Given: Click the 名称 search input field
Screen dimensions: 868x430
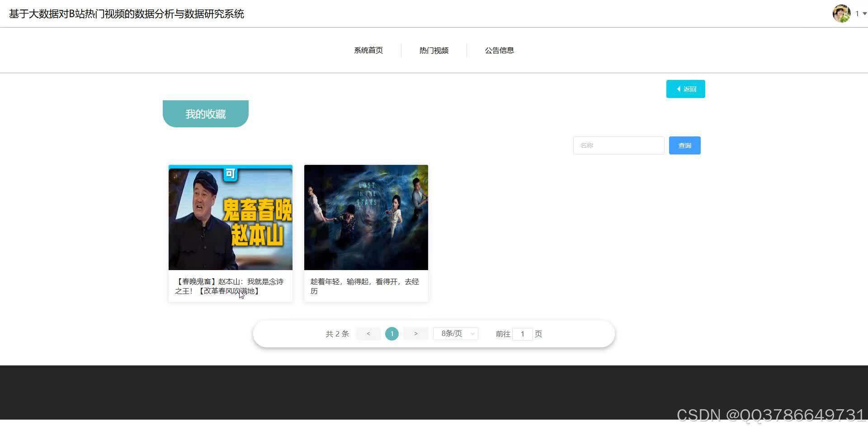Looking at the screenshot, I should [x=618, y=145].
